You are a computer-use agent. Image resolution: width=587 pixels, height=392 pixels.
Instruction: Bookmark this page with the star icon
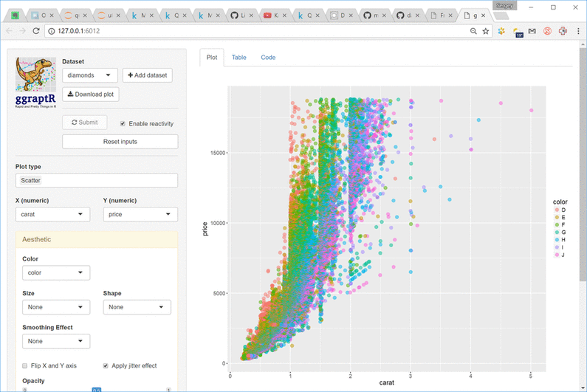[x=485, y=31]
